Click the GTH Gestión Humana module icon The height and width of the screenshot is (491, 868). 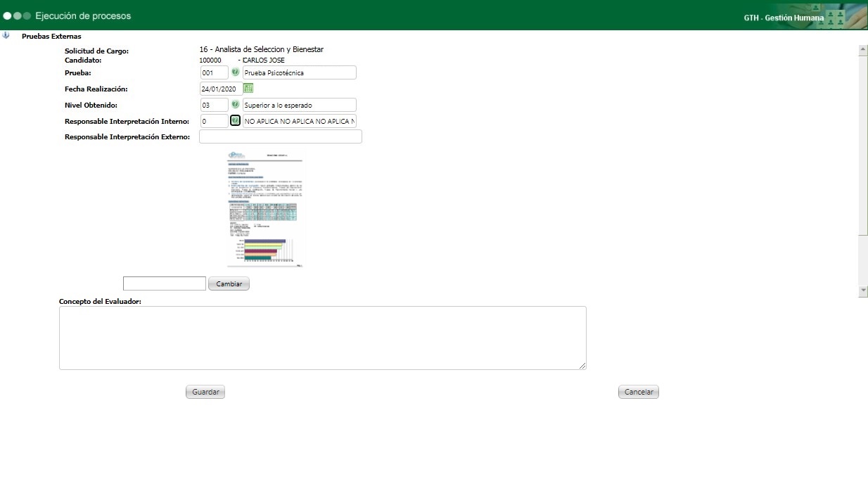[x=835, y=18]
